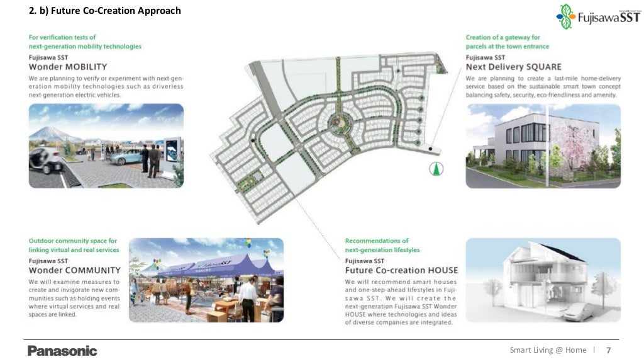Click the 'Wonder MOBILITY' heading
Screen dimensions: 644x364
click(x=68, y=67)
